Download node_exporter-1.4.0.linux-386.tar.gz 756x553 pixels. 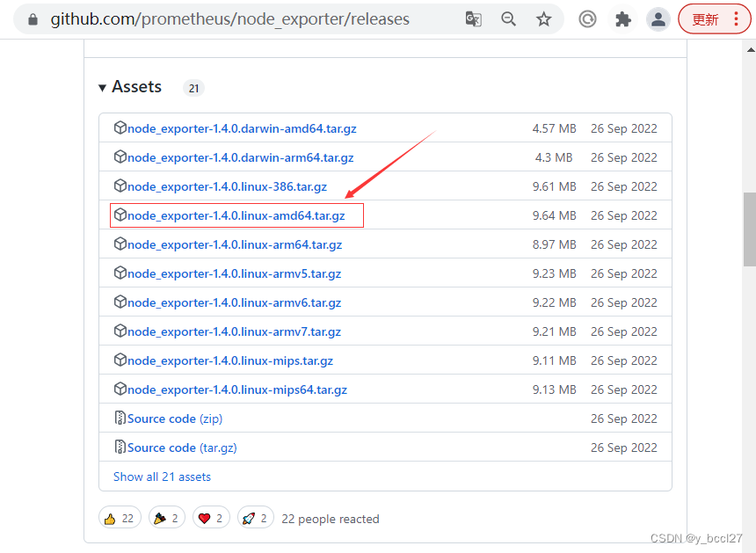pyautogui.click(x=227, y=186)
